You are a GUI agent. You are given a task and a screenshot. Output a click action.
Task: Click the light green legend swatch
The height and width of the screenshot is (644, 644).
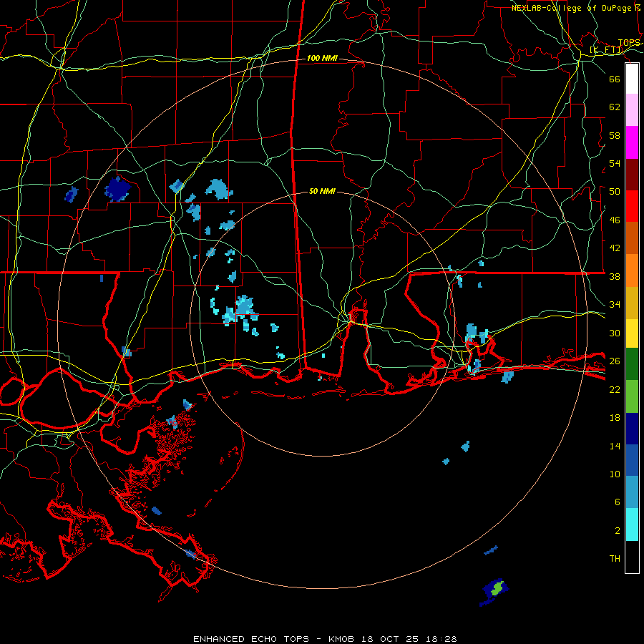[632, 396]
